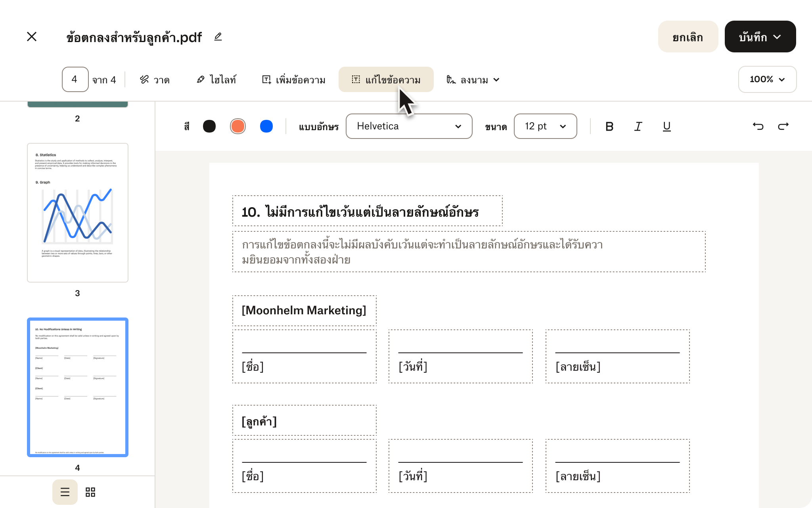The width and height of the screenshot is (812, 508).
Task: Click the [วันที่] box in ลูกค้า row
Action: 461,466
